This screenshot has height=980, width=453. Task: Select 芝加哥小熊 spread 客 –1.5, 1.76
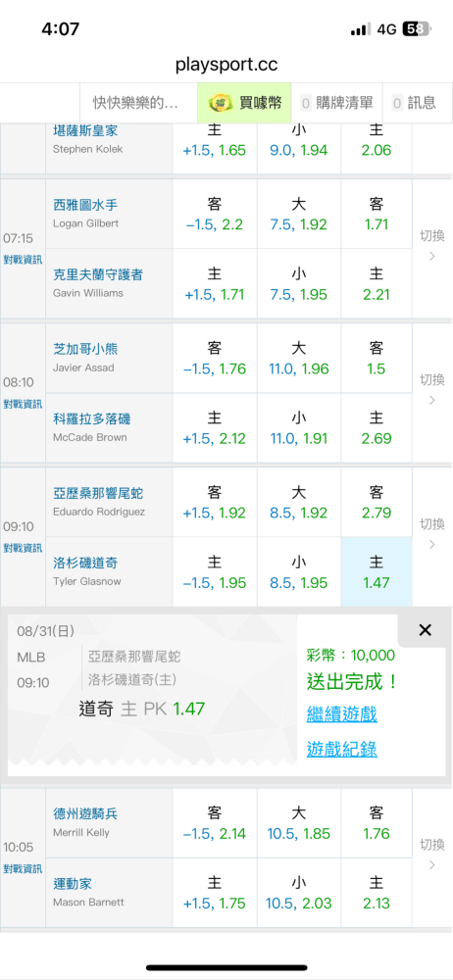point(215,358)
